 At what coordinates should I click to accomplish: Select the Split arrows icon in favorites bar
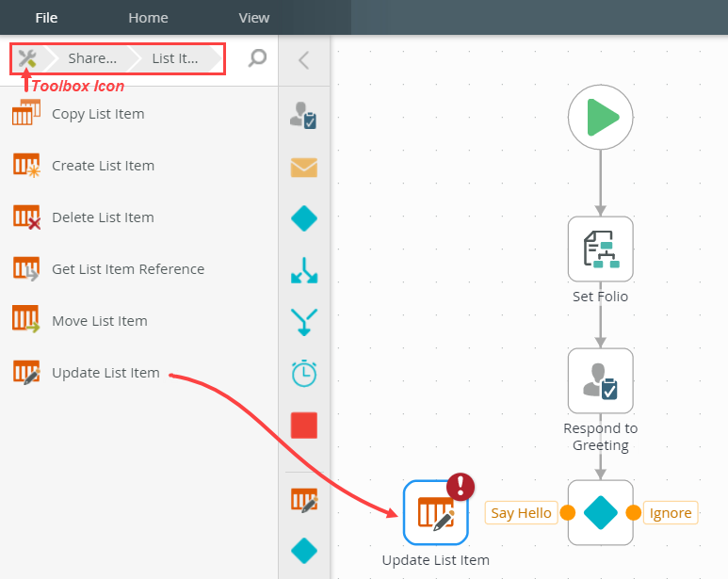pos(304,270)
